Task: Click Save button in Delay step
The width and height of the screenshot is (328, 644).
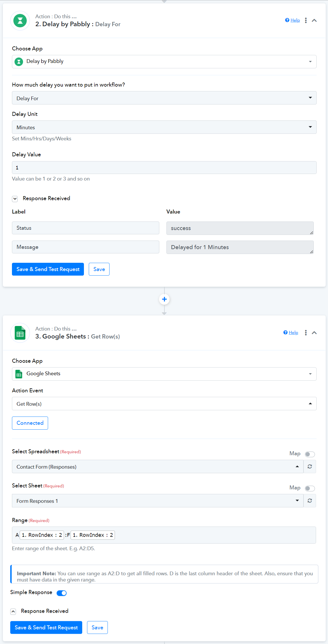Action: tap(99, 269)
